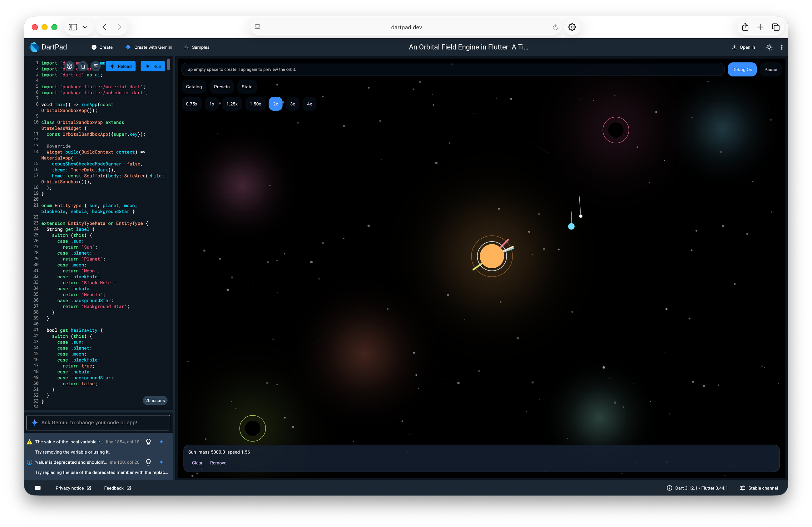Switch to Catalog tab
The height and width of the screenshot is (527, 812).
tap(194, 87)
